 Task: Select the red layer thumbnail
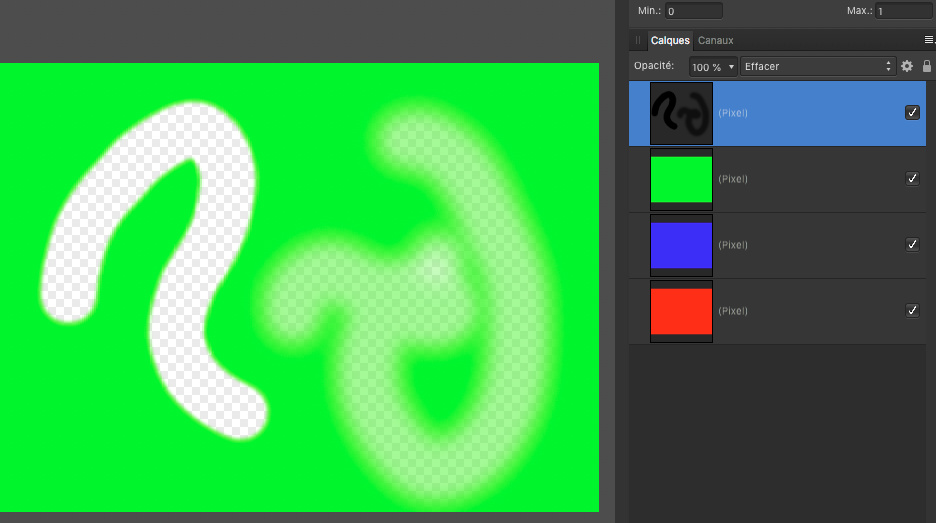[x=681, y=311]
